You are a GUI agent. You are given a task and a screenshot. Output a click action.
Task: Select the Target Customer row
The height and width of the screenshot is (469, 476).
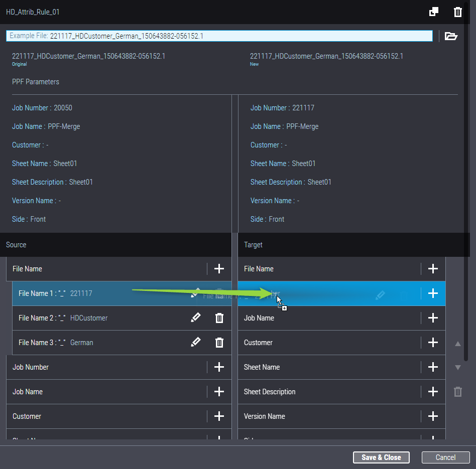pos(326,343)
